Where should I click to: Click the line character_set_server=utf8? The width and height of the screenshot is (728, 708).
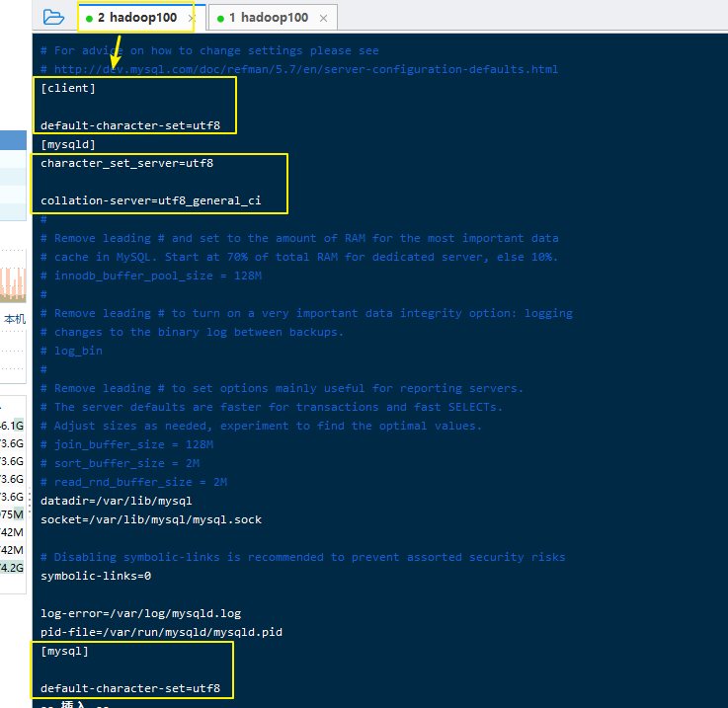pyautogui.click(x=126, y=163)
